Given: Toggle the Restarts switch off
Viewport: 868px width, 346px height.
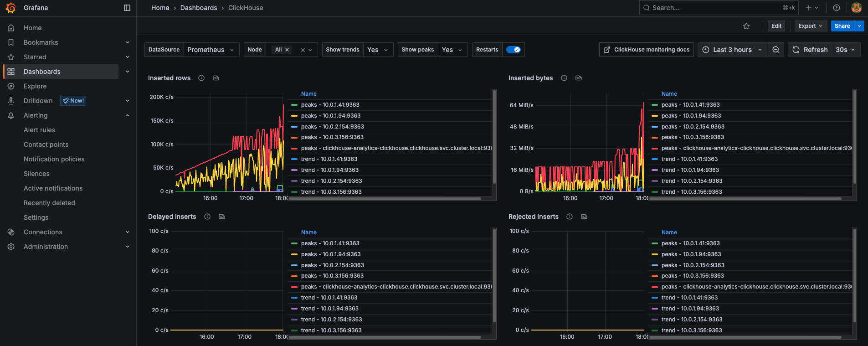Looking at the screenshot, I should pyautogui.click(x=514, y=50).
